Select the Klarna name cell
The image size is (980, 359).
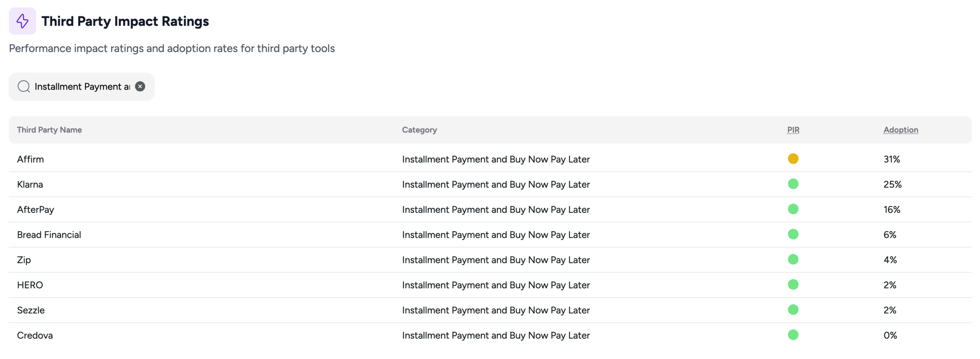[x=30, y=184]
